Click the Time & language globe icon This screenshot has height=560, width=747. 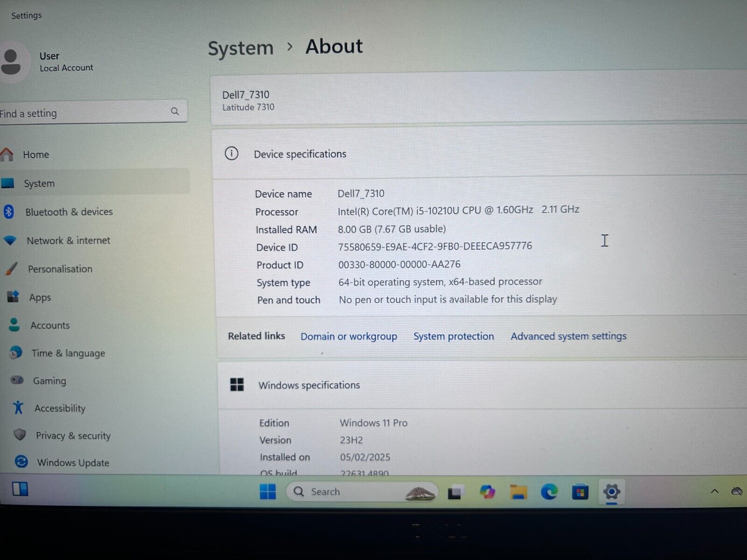15,352
